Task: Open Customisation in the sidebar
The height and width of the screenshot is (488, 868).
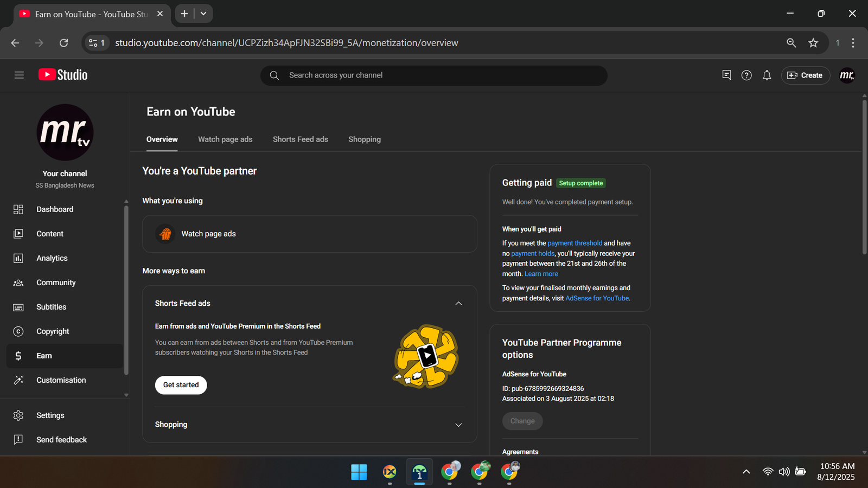Action: click(x=65, y=380)
